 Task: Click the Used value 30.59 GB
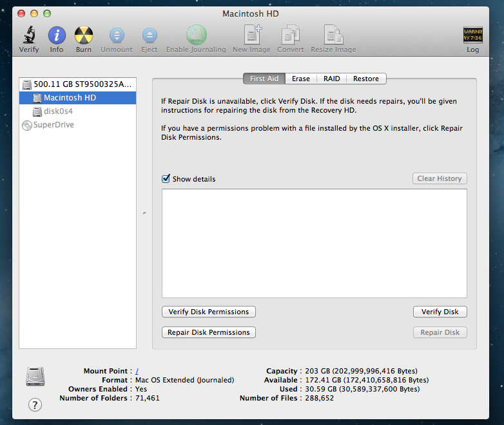[363, 389]
